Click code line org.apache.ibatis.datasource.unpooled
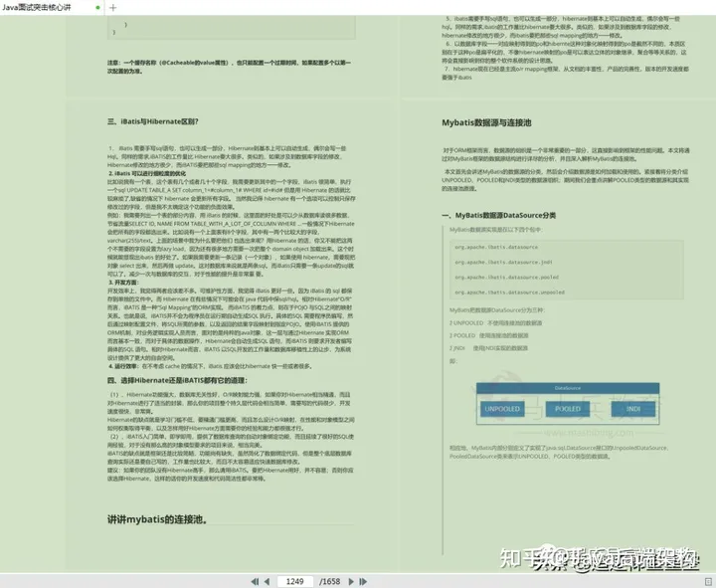The image size is (716, 588). coord(509,293)
